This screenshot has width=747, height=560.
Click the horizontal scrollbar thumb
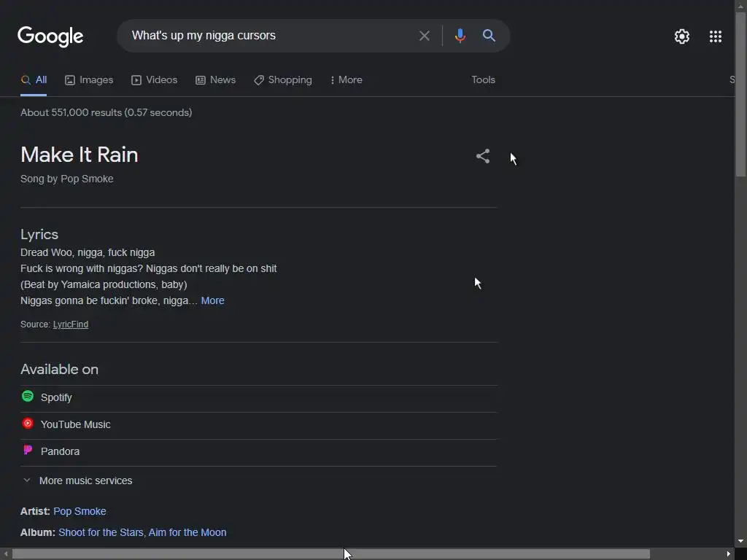click(330, 554)
